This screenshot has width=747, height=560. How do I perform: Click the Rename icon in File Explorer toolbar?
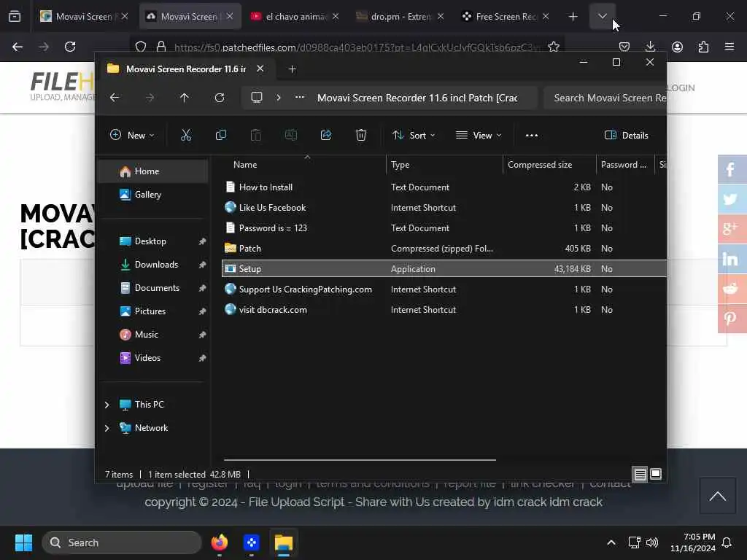[290, 135]
